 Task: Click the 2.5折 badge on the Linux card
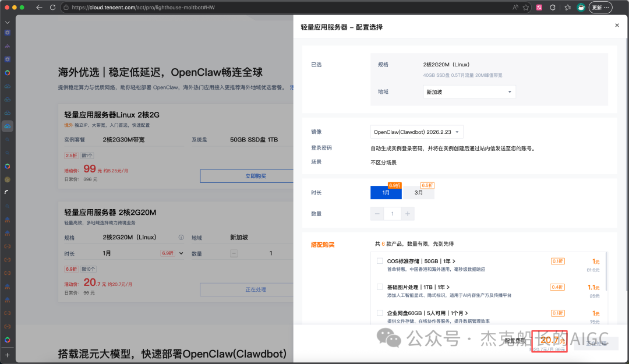(71, 156)
